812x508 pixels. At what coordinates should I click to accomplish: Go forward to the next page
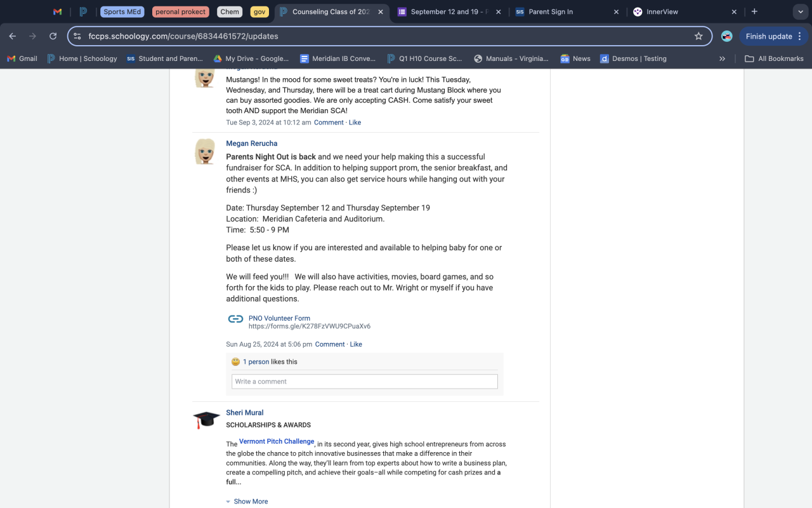(33, 36)
